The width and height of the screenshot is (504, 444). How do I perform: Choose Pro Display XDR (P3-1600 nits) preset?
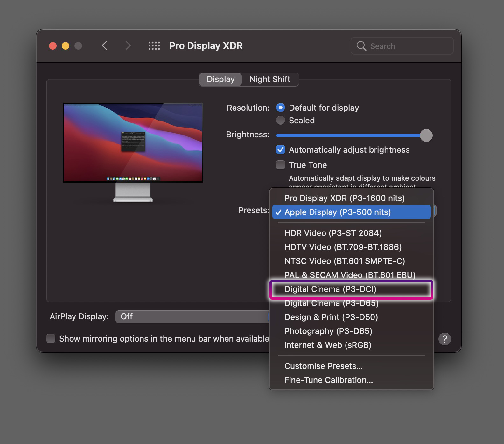351,198
